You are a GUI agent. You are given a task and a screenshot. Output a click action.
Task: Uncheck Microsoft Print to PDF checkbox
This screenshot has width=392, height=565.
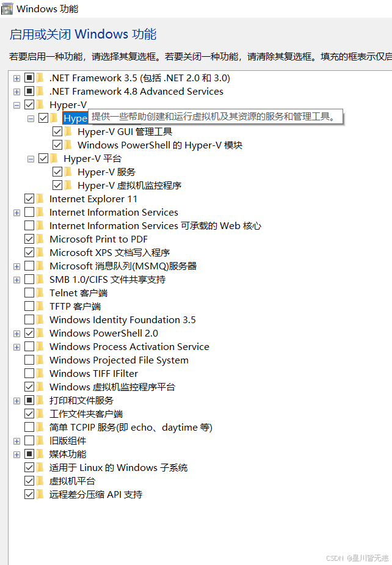pyautogui.click(x=29, y=239)
